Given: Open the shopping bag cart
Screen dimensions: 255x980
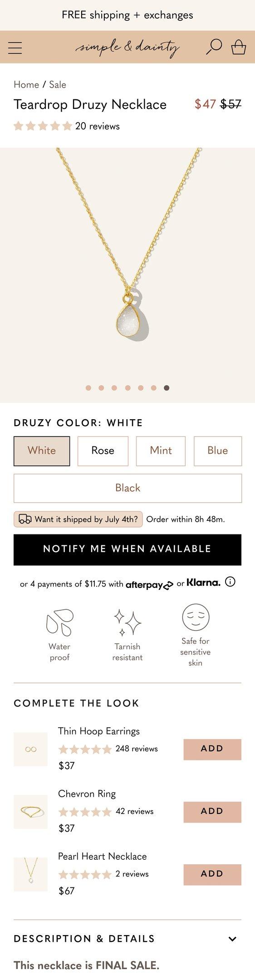Looking at the screenshot, I should coord(239,47).
